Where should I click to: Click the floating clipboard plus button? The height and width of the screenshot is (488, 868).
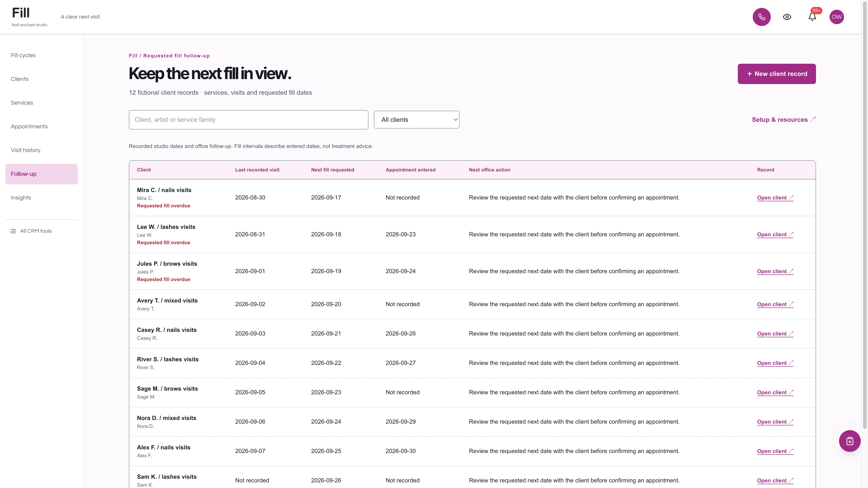849,441
